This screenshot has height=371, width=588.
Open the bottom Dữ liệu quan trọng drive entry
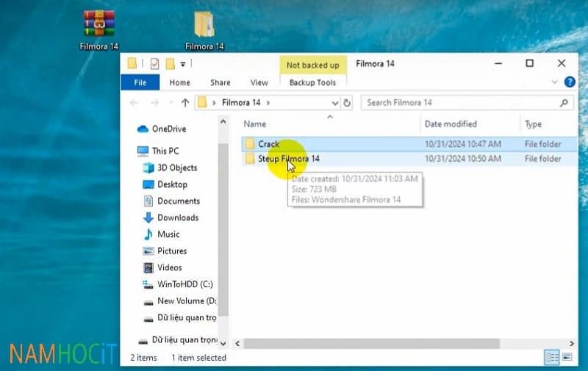pyautogui.click(x=178, y=340)
